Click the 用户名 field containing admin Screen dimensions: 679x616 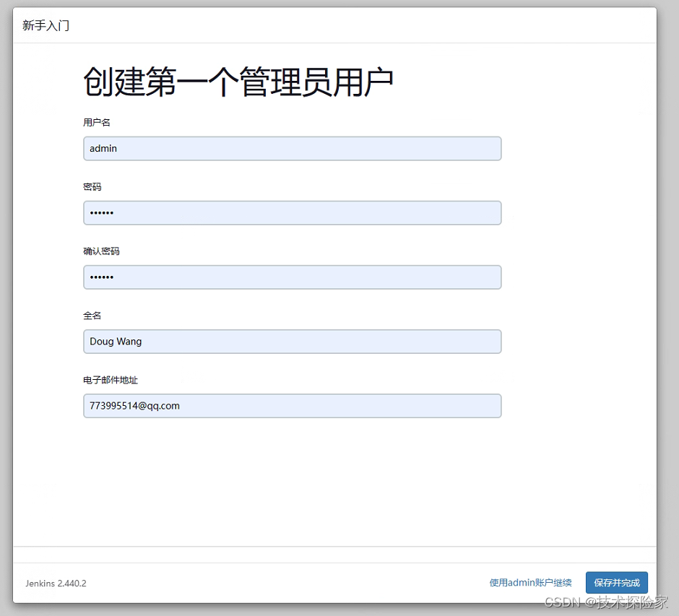click(x=293, y=149)
